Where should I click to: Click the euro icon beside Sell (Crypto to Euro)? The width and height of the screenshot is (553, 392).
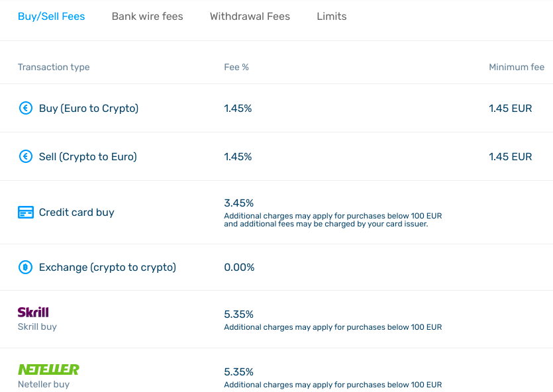click(25, 156)
